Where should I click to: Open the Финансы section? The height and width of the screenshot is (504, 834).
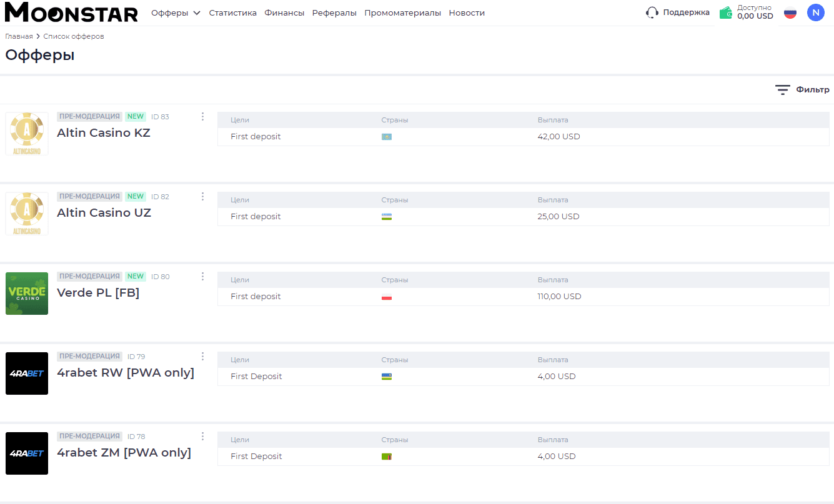(284, 12)
